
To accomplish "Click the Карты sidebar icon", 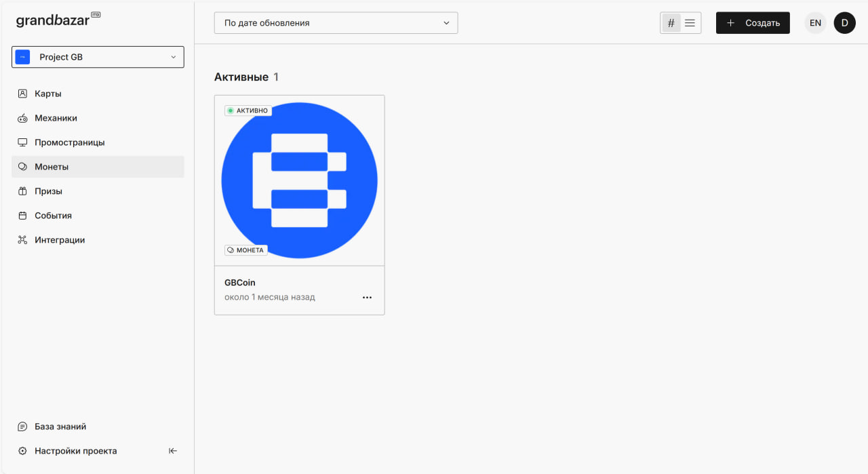I will (22, 94).
